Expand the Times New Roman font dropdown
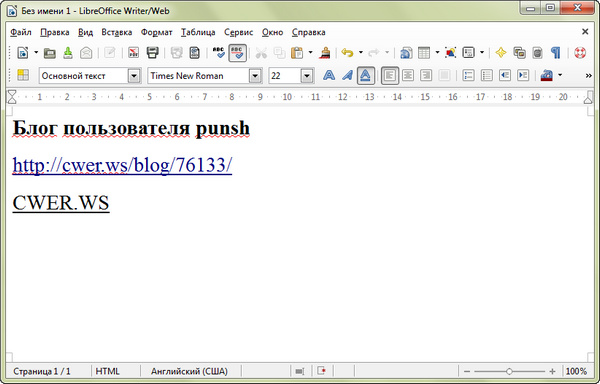This screenshot has width=600, height=384. tap(255, 76)
